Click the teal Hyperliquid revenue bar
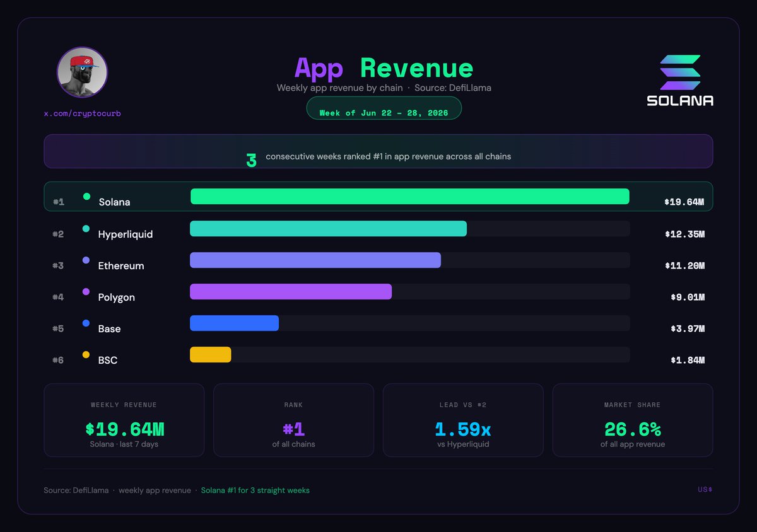 tap(328, 228)
